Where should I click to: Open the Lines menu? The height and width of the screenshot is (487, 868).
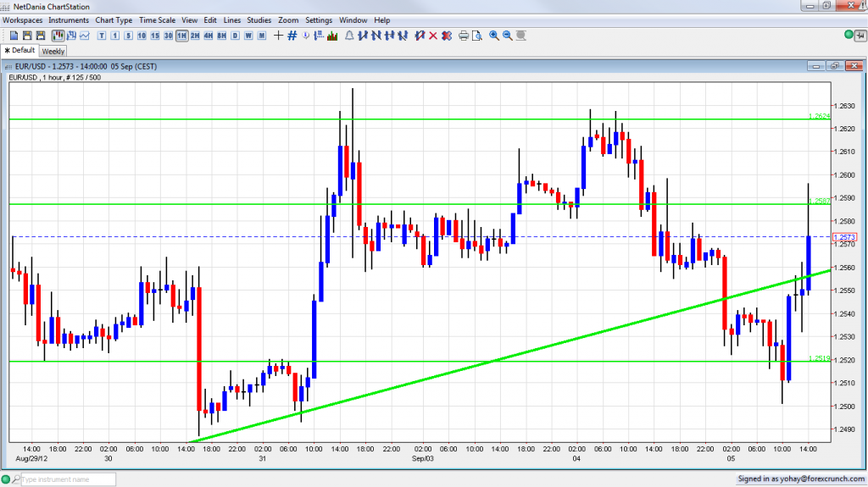point(232,20)
